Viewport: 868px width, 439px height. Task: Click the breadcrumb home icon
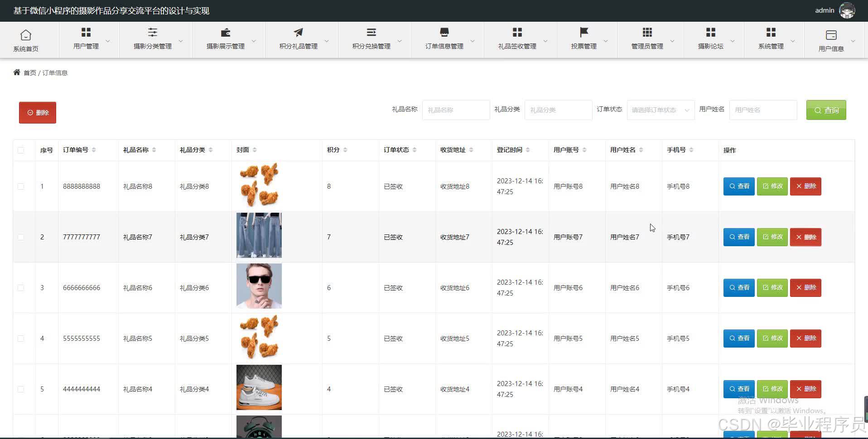point(17,72)
